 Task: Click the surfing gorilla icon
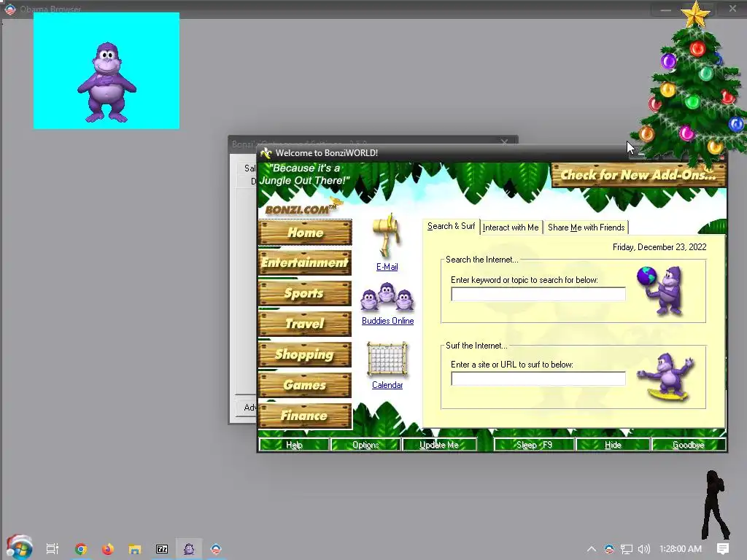[667, 376]
